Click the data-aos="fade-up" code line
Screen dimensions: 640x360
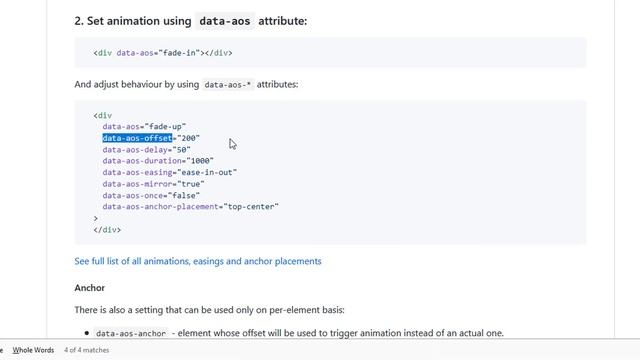pos(144,127)
